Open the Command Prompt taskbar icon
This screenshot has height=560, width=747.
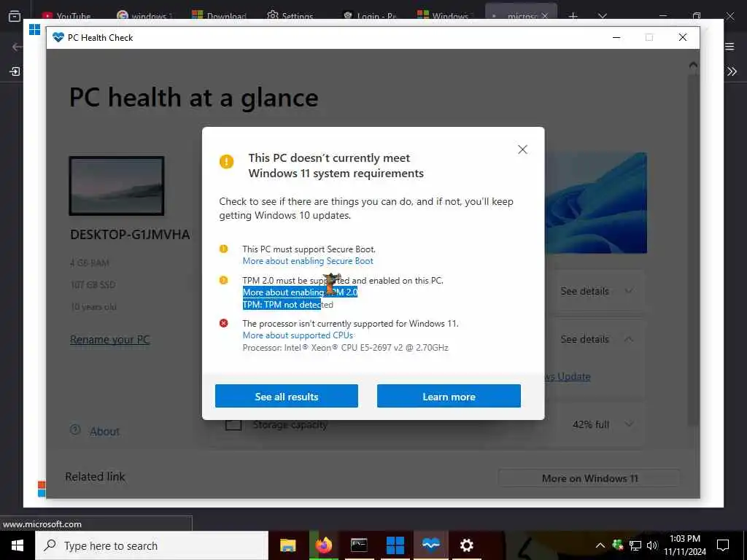tap(359, 545)
